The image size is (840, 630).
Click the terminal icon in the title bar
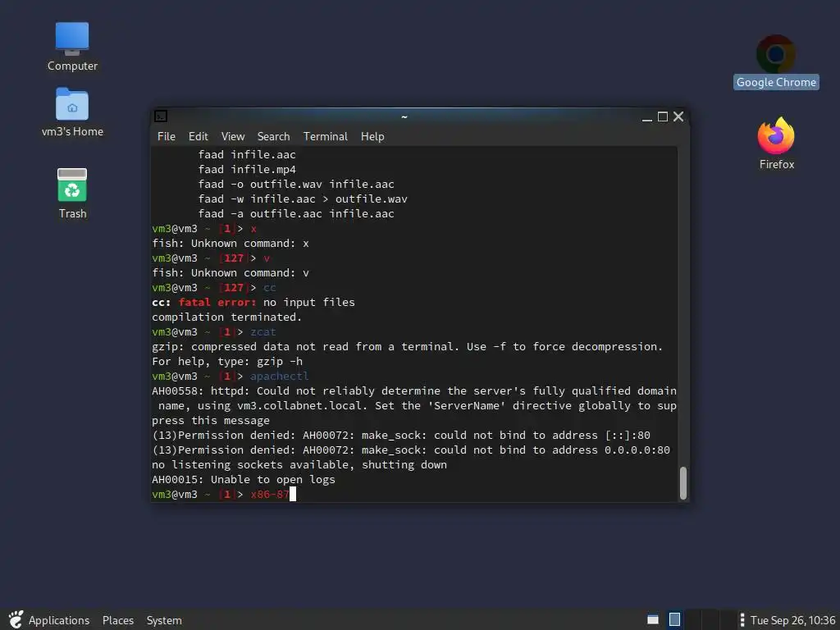click(x=161, y=116)
